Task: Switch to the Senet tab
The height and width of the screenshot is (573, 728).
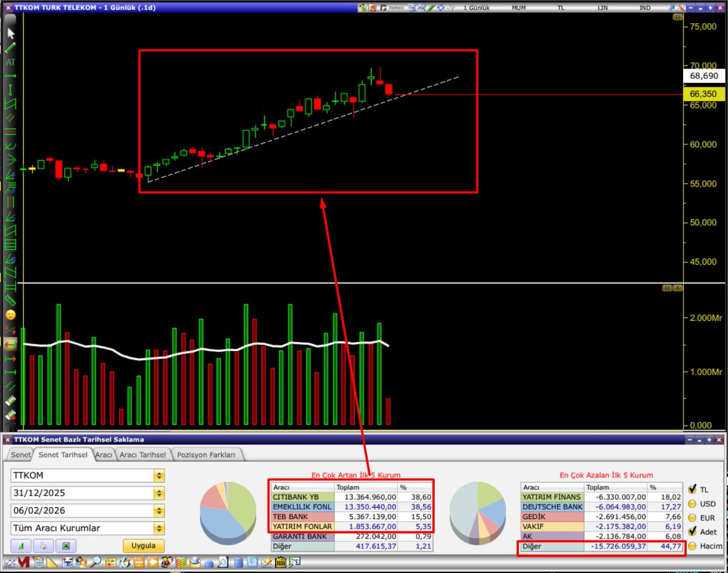Action: [21, 454]
